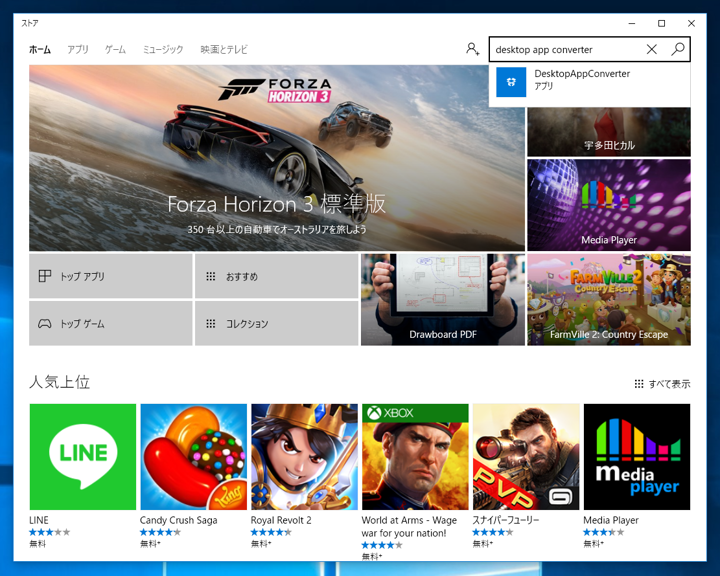Minimize the ストア window

[632, 23]
